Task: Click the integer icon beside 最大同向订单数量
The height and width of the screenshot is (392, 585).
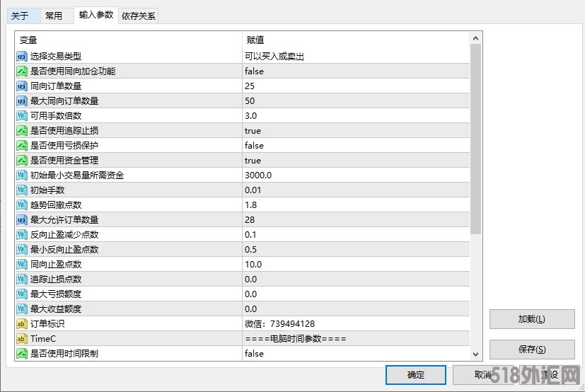Action: (x=22, y=100)
